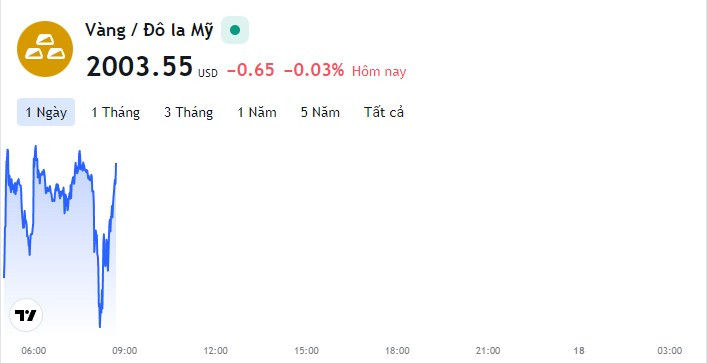This screenshot has width=707, height=363.
Task: Click the 03:00 time axis label
Action: [670, 350]
